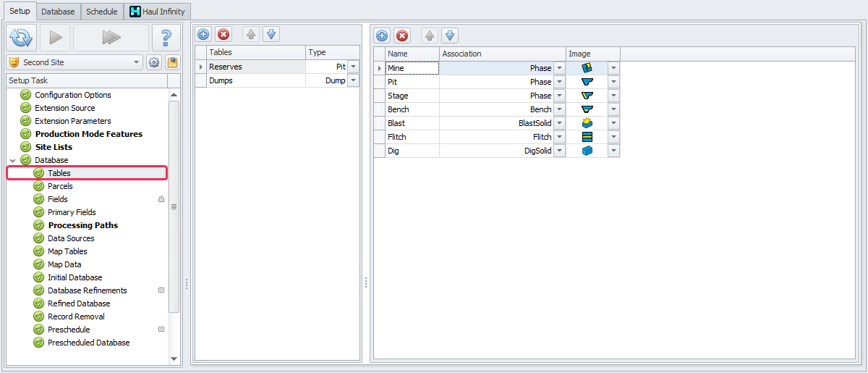Click the Mine row image icon
868x373 pixels.
tap(587, 67)
